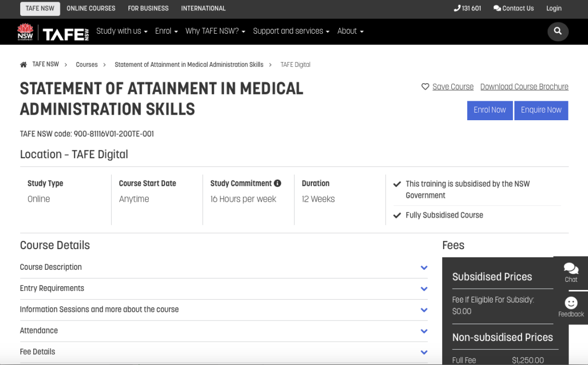Click the TAFE NSW wordmark logo
The height and width of the screenshot is (365, 588).
click(x=66, y=34)
